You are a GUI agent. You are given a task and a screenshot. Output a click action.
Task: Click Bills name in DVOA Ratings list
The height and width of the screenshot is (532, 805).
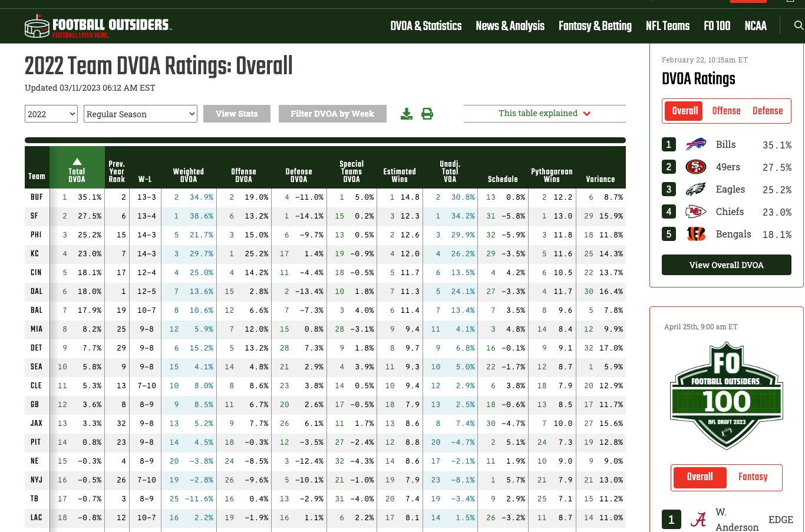pos(725,144)
